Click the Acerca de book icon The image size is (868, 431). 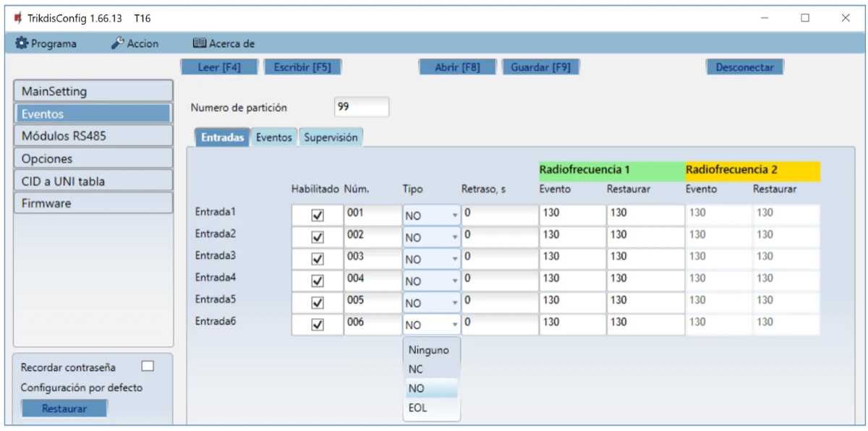[x=200, y=43]
